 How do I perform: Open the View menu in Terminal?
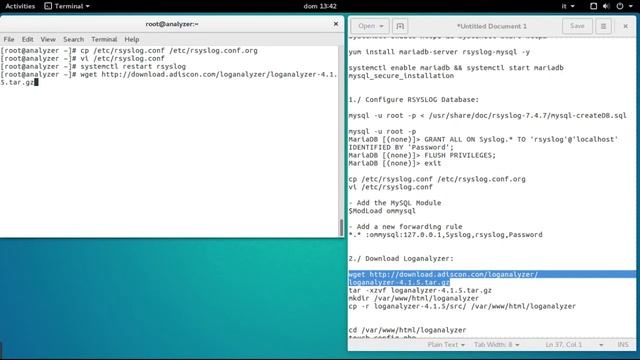click(x=48, y=39)
